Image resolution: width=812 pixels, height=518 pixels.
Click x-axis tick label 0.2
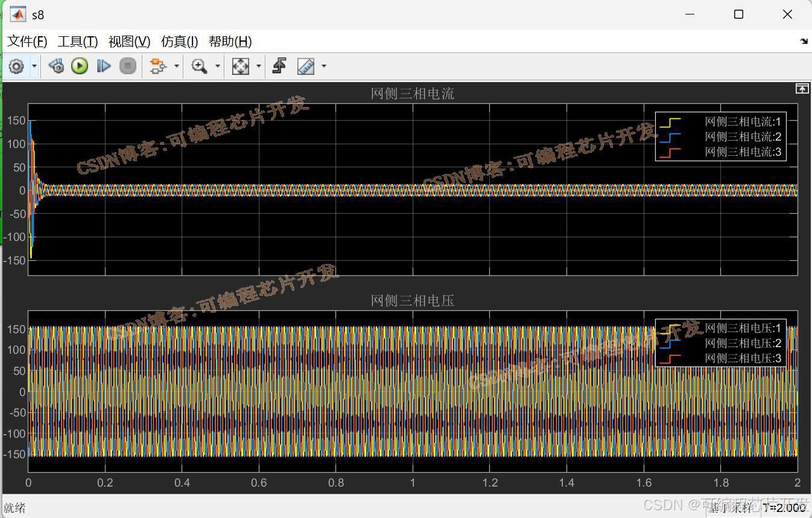[105, 483]
